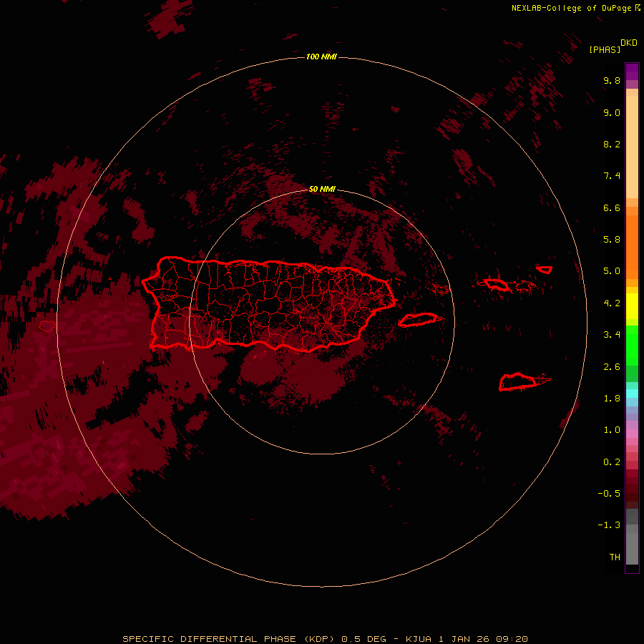Click the Specific Differential Phase (KDP) title text

click(230, 639)
